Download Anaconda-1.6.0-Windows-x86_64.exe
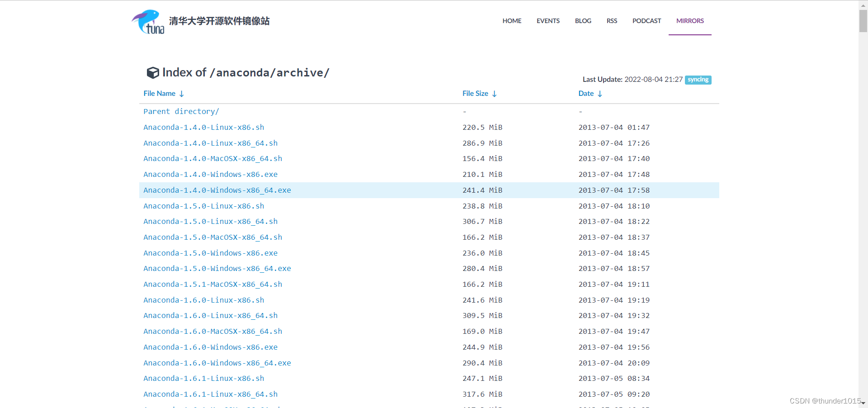This screenshot has height=408, width=868. pyautogui.click(x=217, y=363)
